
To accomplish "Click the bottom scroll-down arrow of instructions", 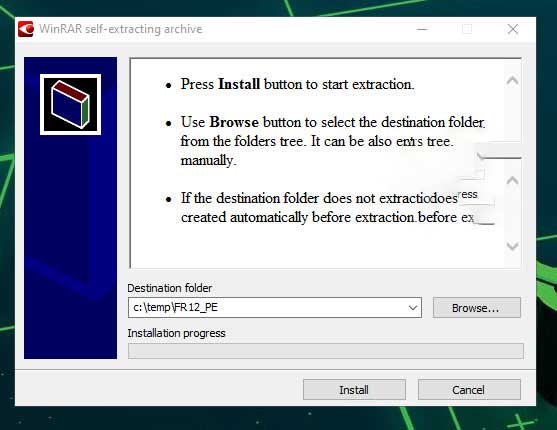I will pyautogui.click(x=512, y=246).
